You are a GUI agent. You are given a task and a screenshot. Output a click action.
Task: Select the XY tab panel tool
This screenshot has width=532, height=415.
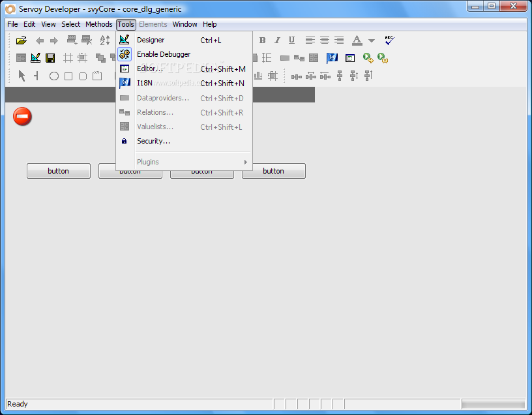coord(97,76)
